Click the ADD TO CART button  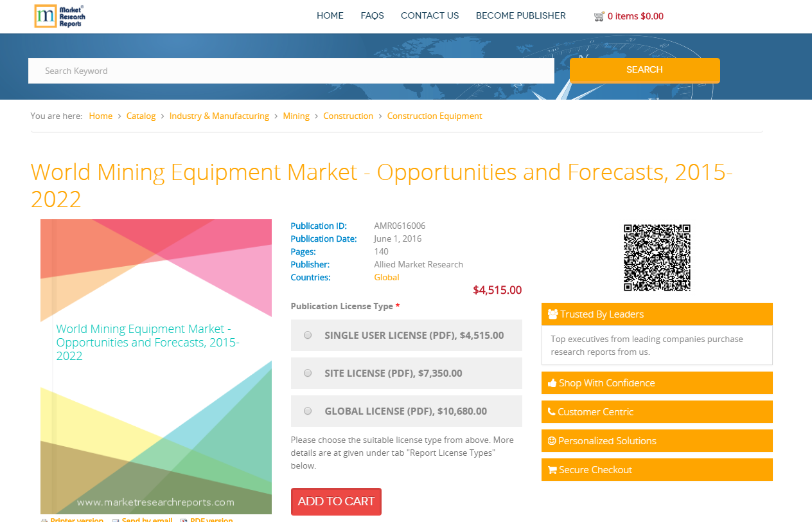pyautogui.click(x=336, y=501)
